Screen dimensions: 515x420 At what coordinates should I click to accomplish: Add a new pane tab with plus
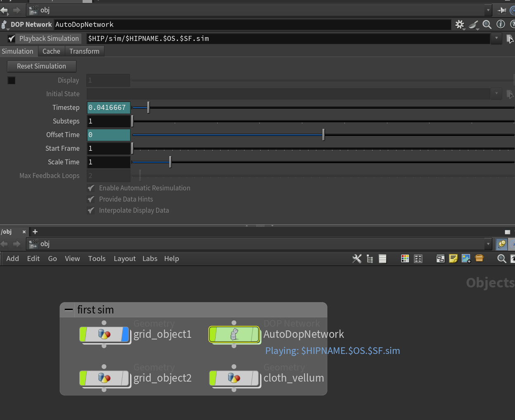tap(35, 232)
